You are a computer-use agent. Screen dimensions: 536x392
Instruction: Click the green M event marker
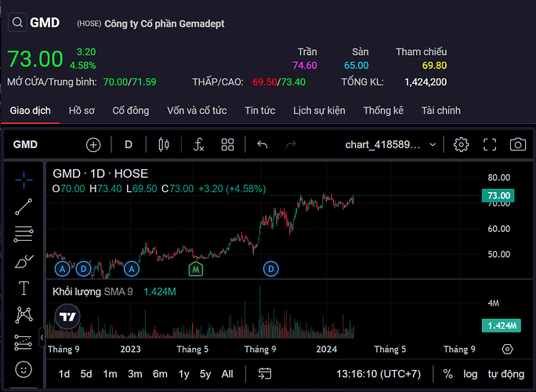coord(196,269)
